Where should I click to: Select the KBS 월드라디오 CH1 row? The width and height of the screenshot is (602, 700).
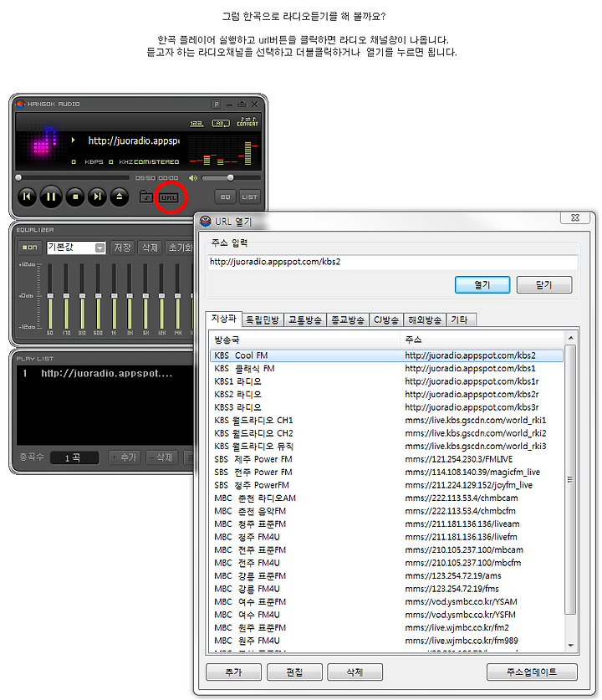coord(386,421)
